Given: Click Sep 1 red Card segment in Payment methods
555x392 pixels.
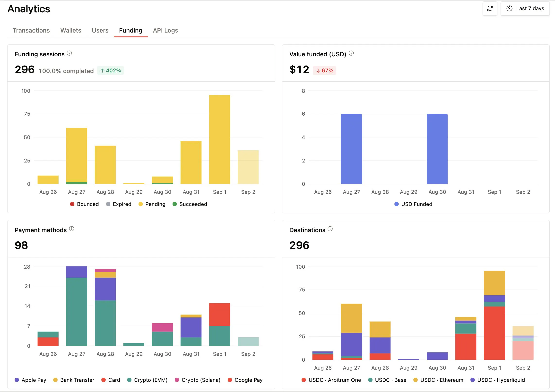Looking at the screenshot, I should click(219, 315).
